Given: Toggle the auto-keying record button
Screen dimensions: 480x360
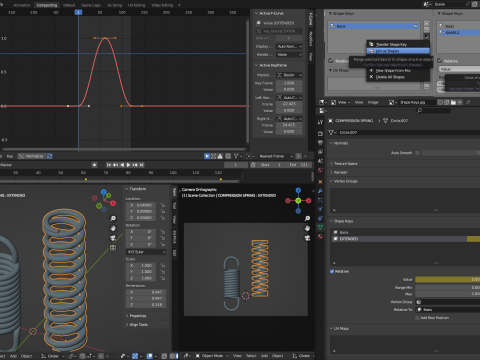Looking at the screenshot, I should point(95,165).
